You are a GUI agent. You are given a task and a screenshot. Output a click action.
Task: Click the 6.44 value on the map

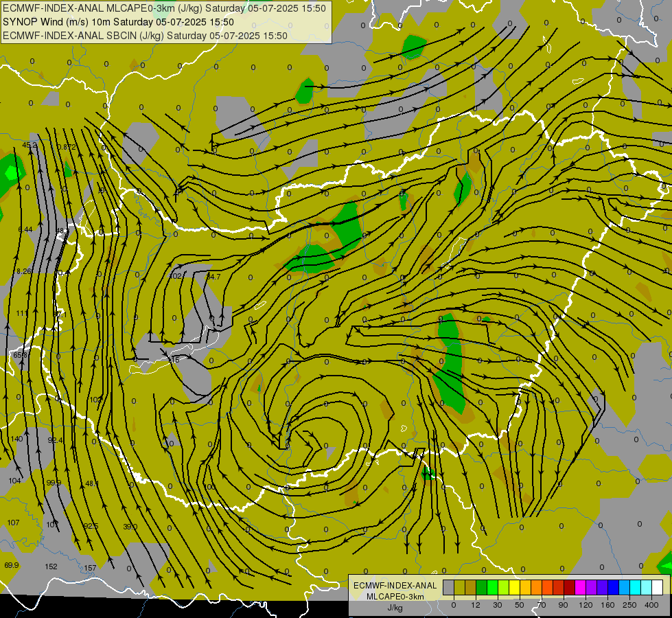coord(25,229)
